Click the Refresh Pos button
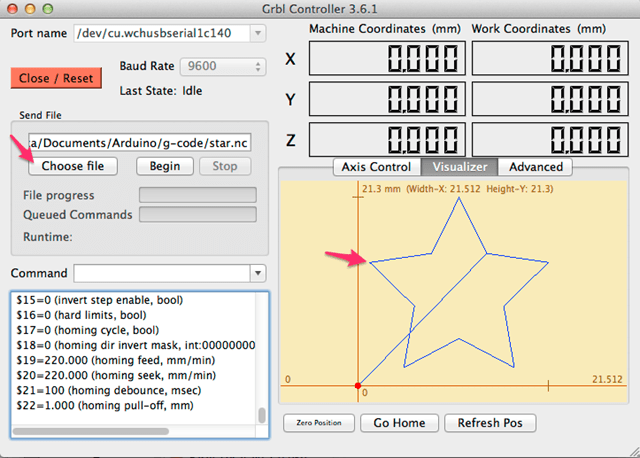This screenshot has height=458, width=640. [x=490, y=423]
